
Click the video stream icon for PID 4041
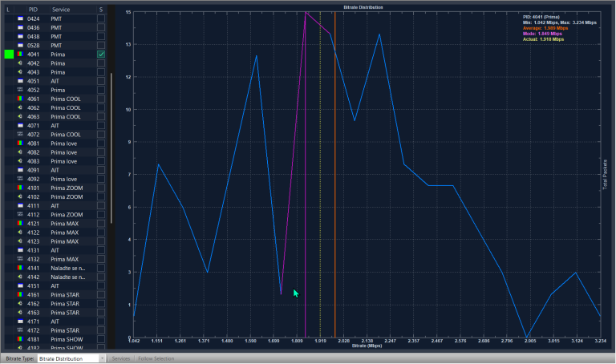(x=20, y=55)
